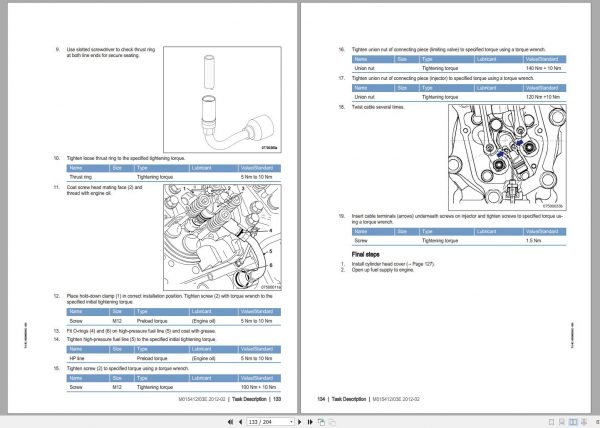The width and height of the screenshot is (600, 428).
Task: Click '100 Nm + 10 Nm' value
Action: 258,387
